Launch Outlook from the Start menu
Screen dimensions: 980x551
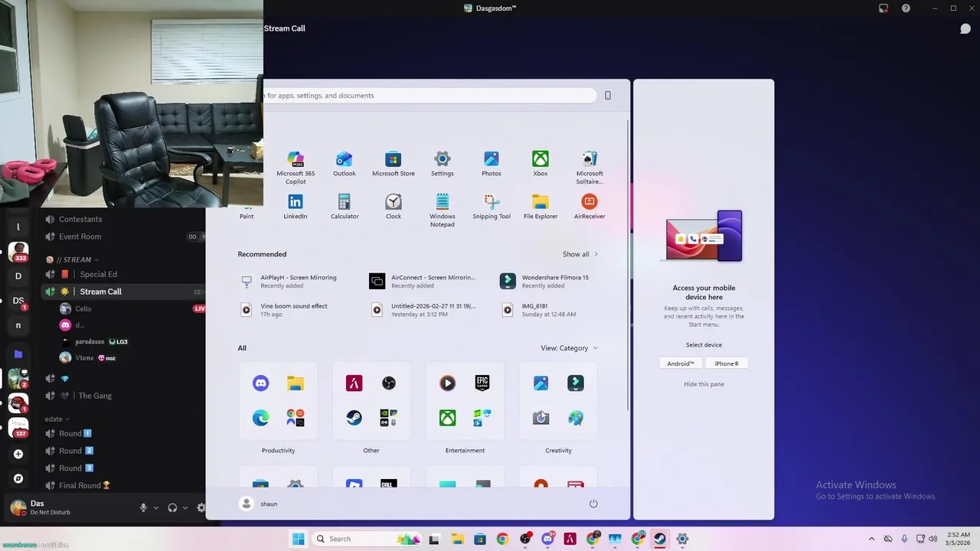pos(345,165)
